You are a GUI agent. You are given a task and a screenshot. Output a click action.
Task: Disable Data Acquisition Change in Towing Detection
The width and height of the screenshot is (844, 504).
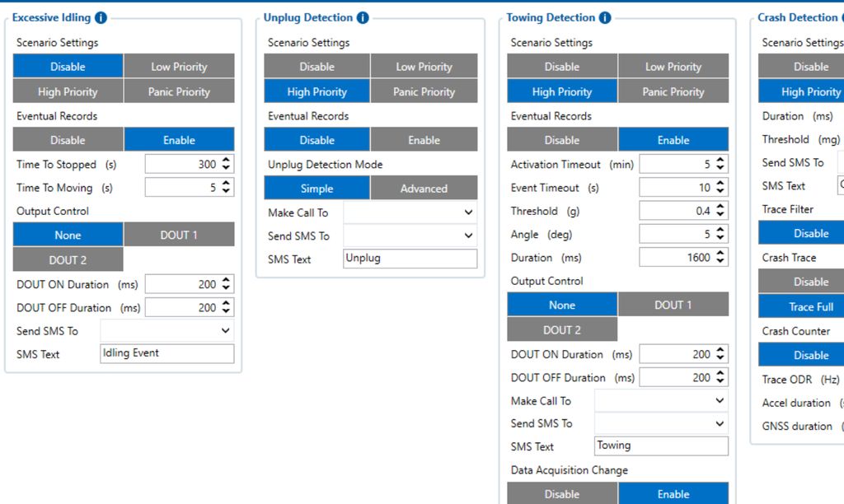pyautogui.click(x=562, y=494)
